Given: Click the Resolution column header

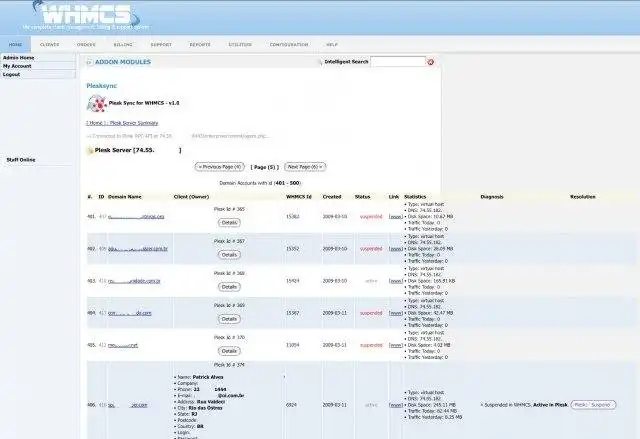Looking at the screenshot, I should coord(583,197).
